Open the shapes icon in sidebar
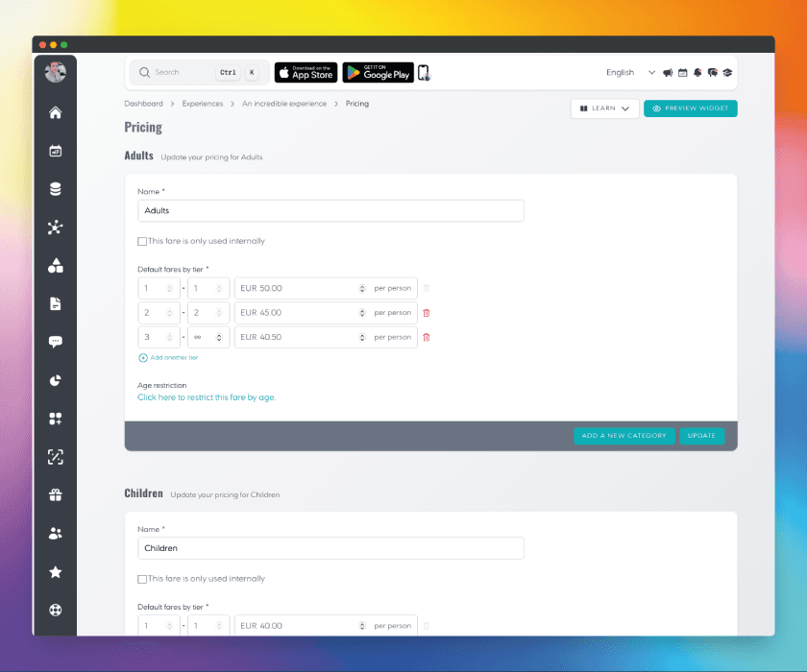 (55, 265)
